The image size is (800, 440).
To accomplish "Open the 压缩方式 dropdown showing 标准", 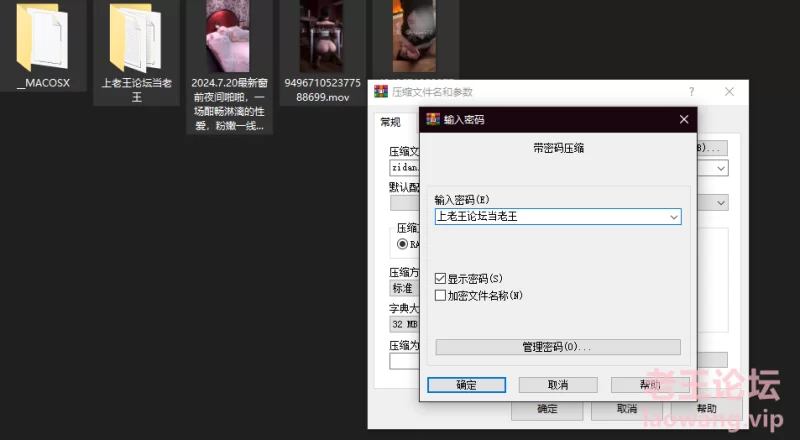I will click(403, 288).
